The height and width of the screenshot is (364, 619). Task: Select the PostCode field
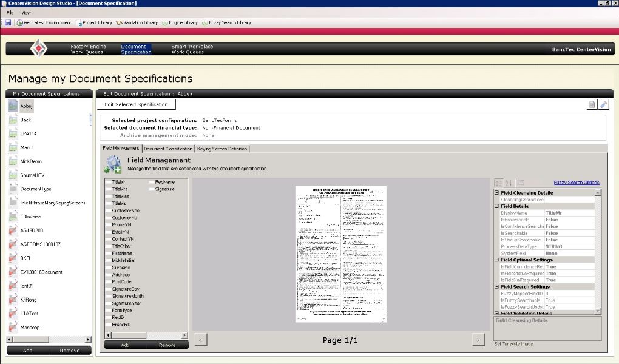[121, 282]
